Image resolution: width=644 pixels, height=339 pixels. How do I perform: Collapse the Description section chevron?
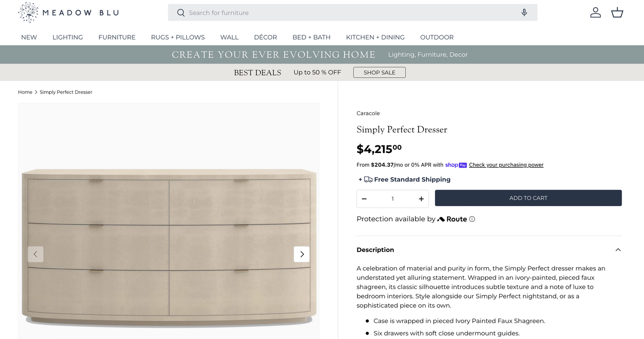(x=618, y=250)
